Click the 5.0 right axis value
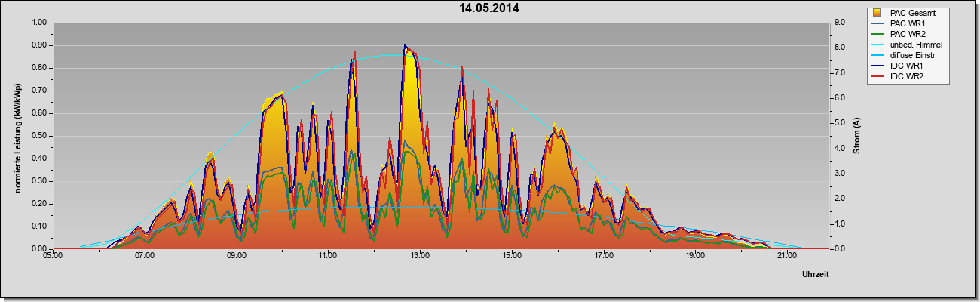The height and width of the screenshot is (302, 980). pos(840,123)
